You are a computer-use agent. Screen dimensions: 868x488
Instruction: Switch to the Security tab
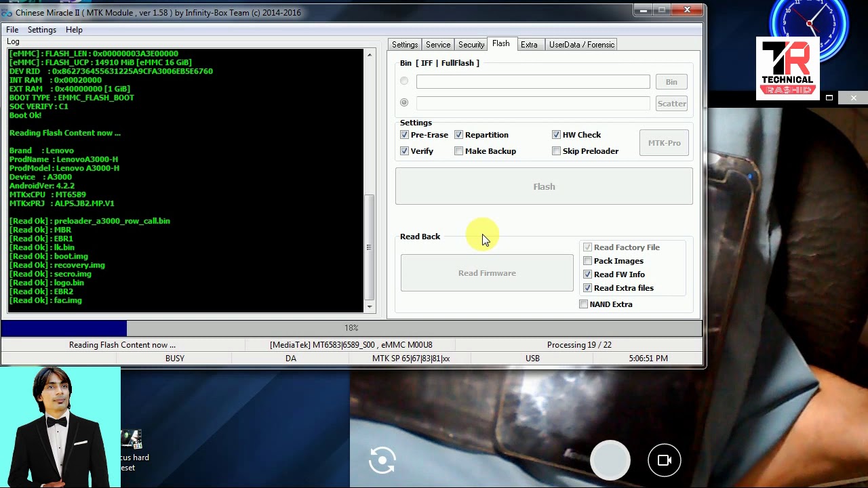click(x=471, y=45)
